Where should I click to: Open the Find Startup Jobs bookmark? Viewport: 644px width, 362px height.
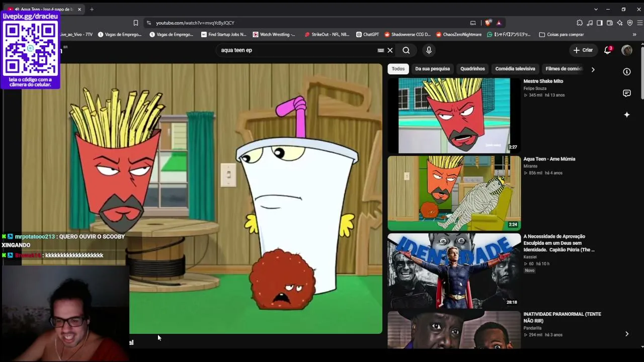point(224,35)
